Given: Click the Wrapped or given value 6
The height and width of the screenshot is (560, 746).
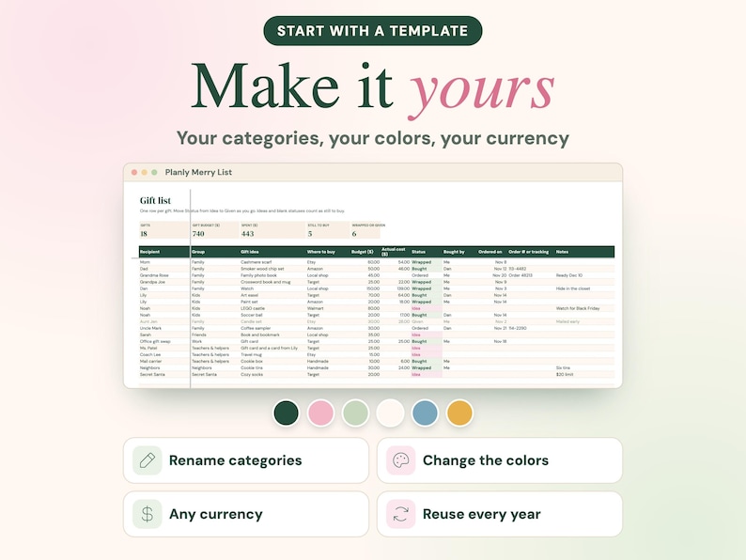Looking at the screenshot, I should (354, 234).
